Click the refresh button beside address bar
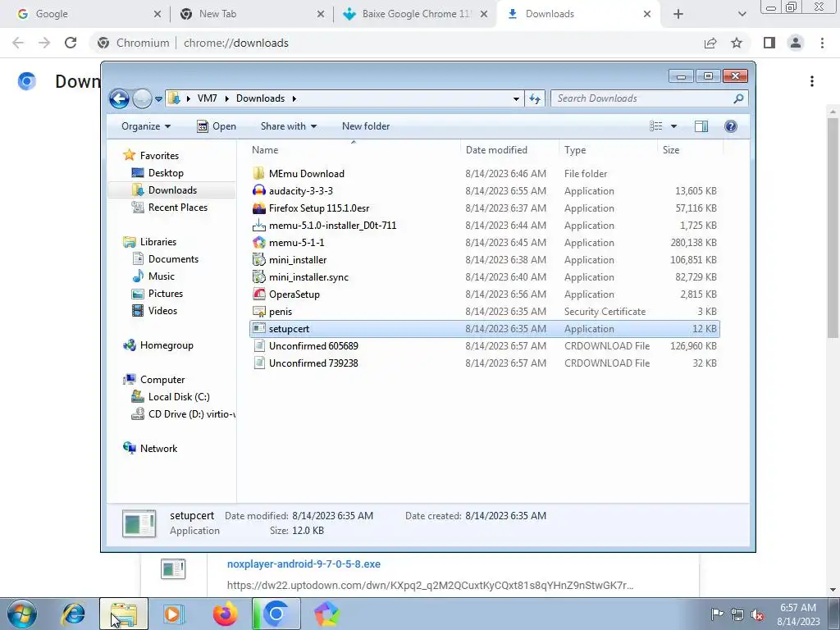Image resolution: width=840 pixels, height=630 pixels. point(535,98)
